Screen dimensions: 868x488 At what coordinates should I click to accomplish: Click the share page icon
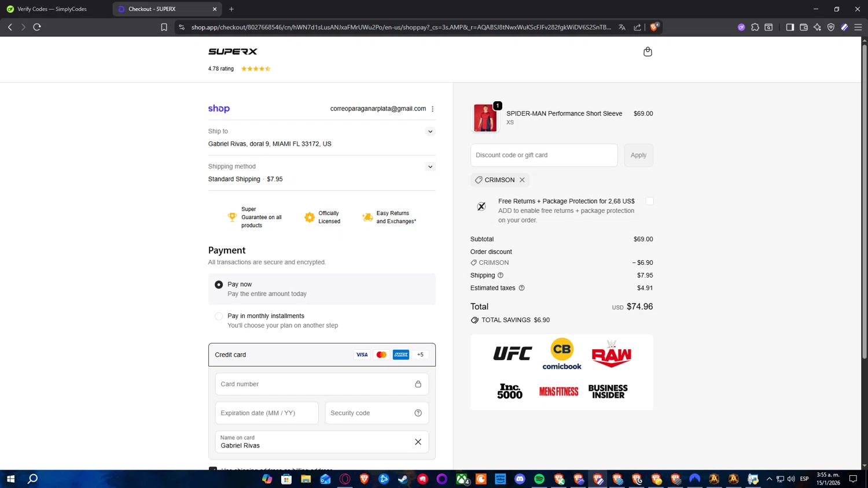click(x=637, y=27)
